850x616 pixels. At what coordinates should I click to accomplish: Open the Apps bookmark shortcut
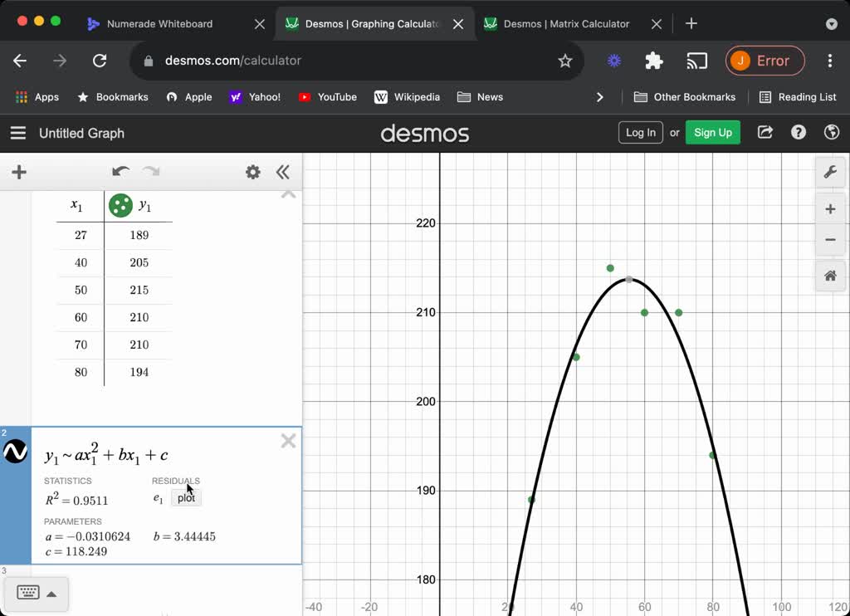click(37, 97)
